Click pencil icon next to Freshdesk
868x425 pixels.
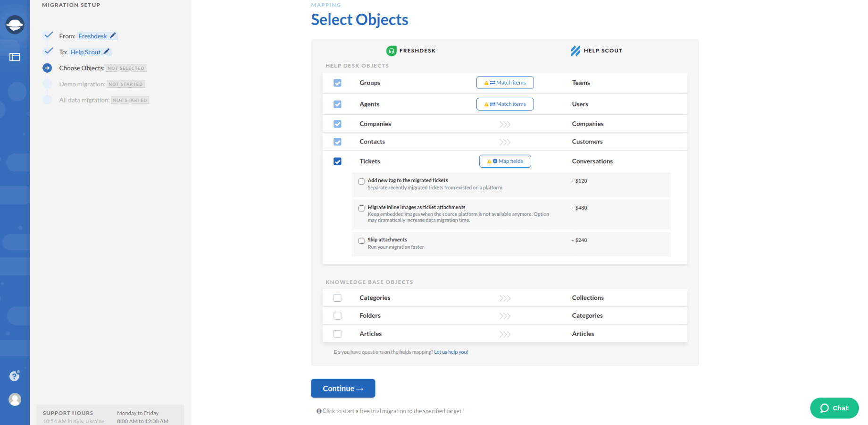[113, 36]
